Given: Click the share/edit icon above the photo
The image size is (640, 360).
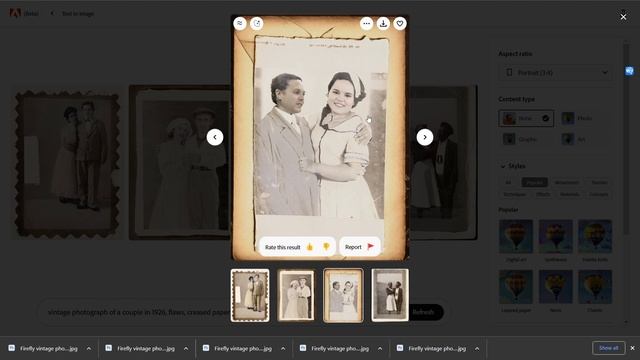Looking at the screenshot, I should [x=257, y=23].
